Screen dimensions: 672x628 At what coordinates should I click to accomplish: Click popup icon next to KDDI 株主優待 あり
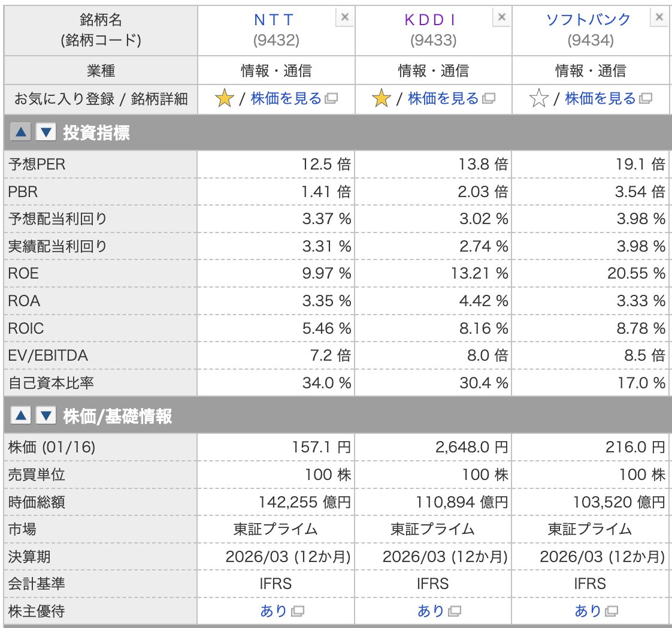453,611
